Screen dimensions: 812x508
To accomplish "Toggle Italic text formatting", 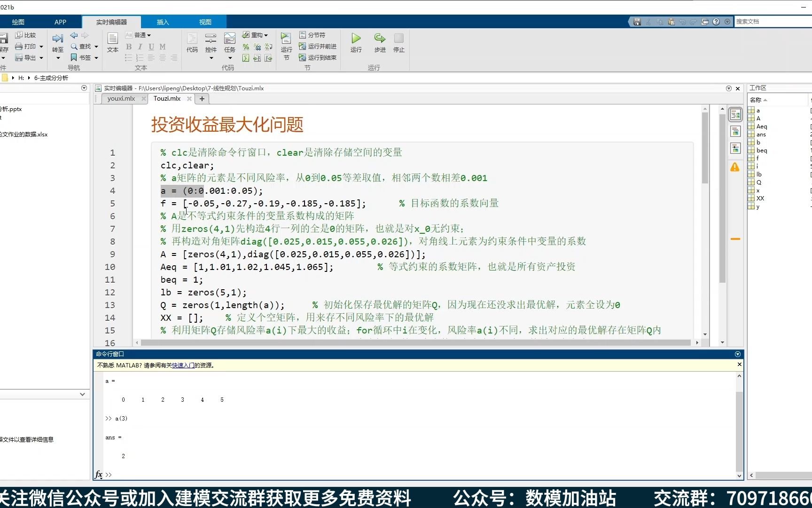I will (x=140, y=47).
